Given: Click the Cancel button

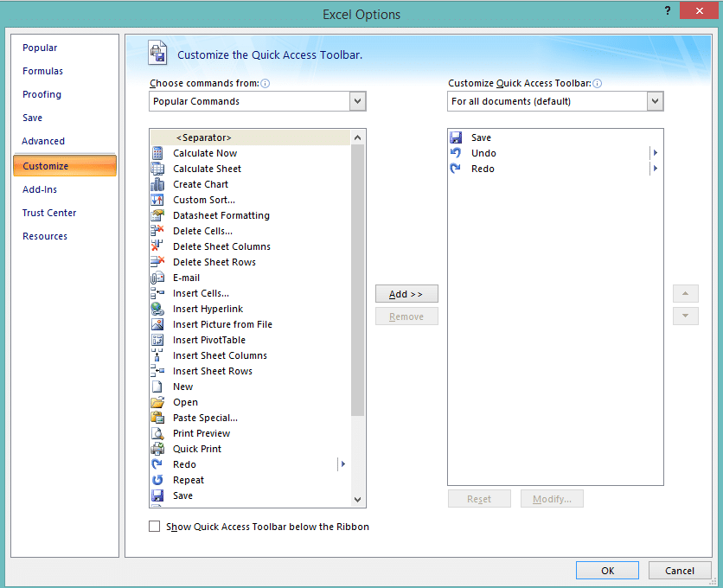Looking at the screenshot, I should [x=679, y=571].
